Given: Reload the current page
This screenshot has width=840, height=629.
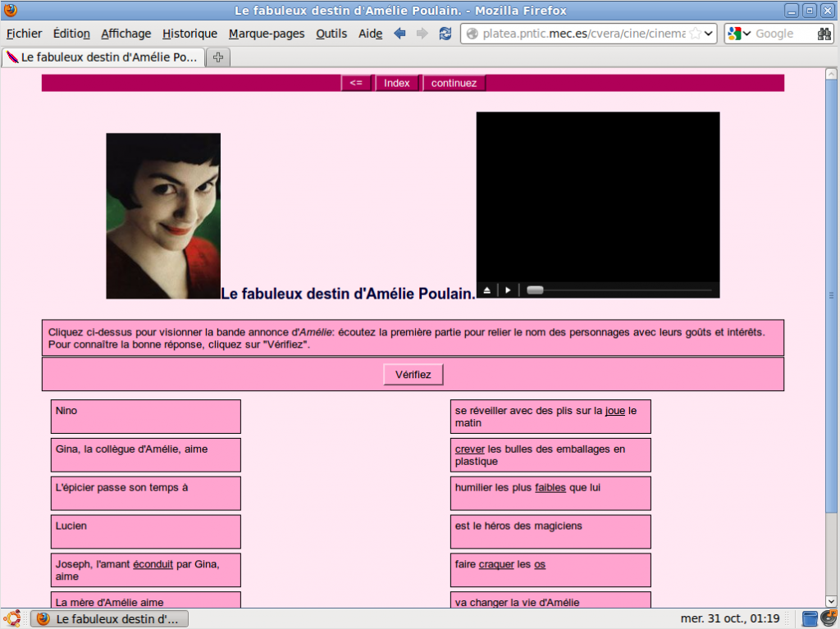Looking at the screenshot, I should pos(445,34).
